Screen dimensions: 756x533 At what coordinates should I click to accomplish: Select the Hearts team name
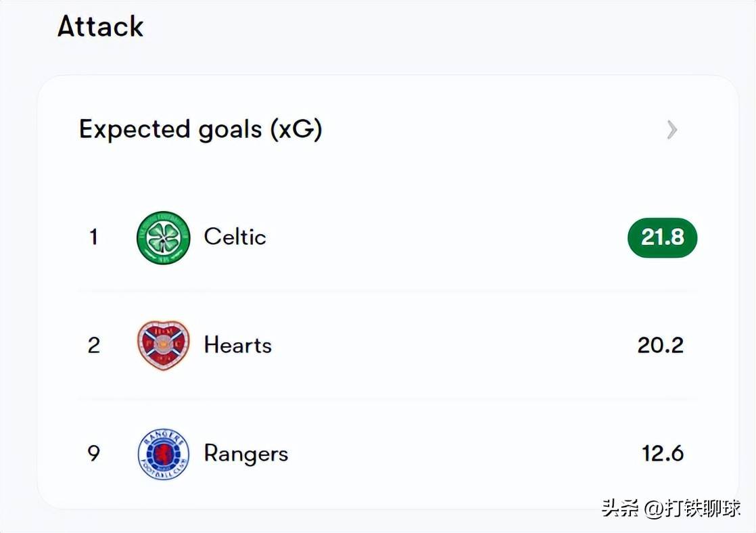pos(237,346)
